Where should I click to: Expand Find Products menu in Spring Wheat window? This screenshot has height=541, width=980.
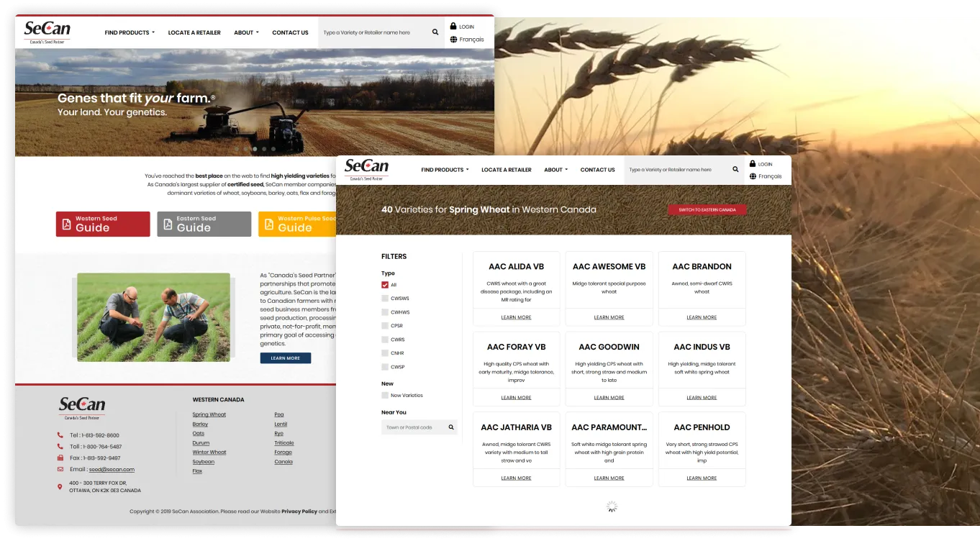[445, 170]
